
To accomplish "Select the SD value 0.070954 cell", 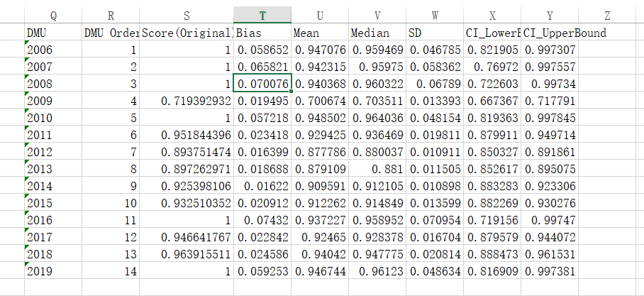I will click(x=435, y=219).
